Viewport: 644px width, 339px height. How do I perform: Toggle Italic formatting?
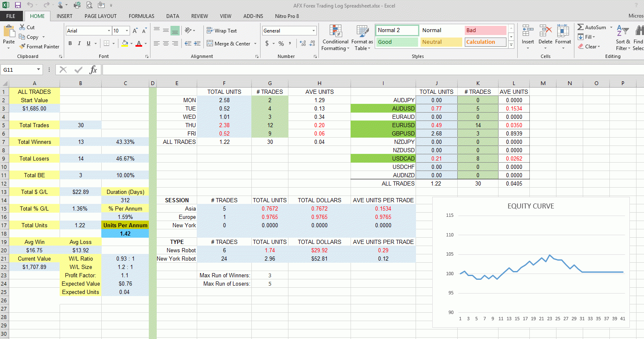[79, 43]
